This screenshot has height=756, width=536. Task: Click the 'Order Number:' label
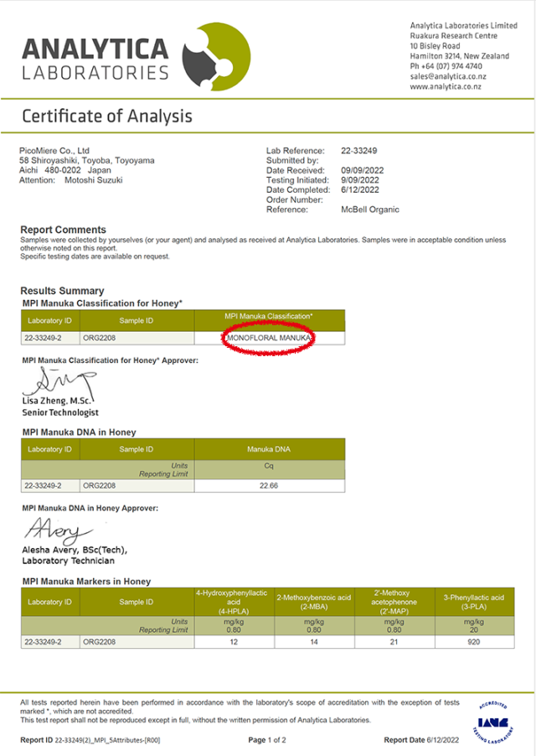294,199
